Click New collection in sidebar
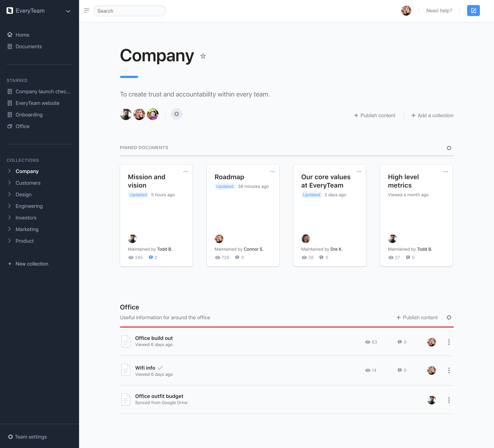The height and width of the screenshot is (448, 494). click(x=32, y=264)
